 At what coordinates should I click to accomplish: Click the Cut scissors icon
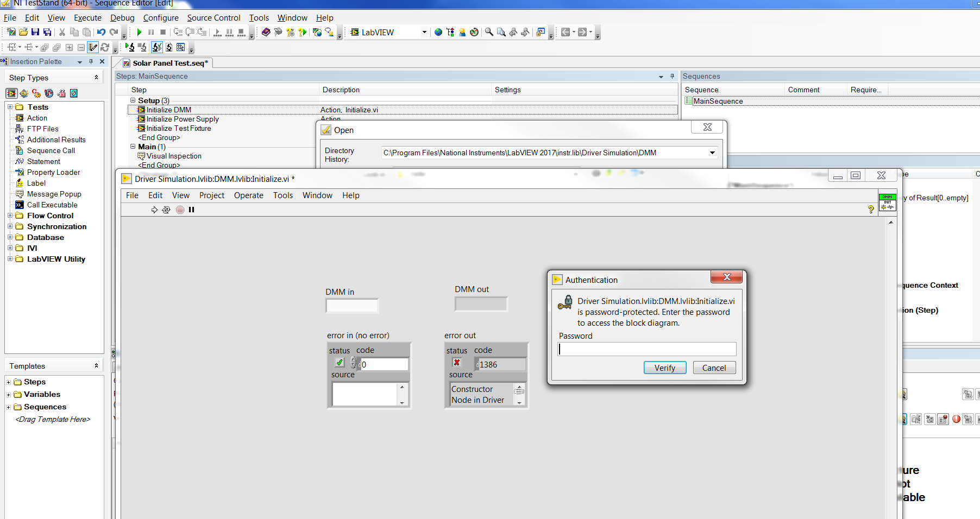(62, 32)
